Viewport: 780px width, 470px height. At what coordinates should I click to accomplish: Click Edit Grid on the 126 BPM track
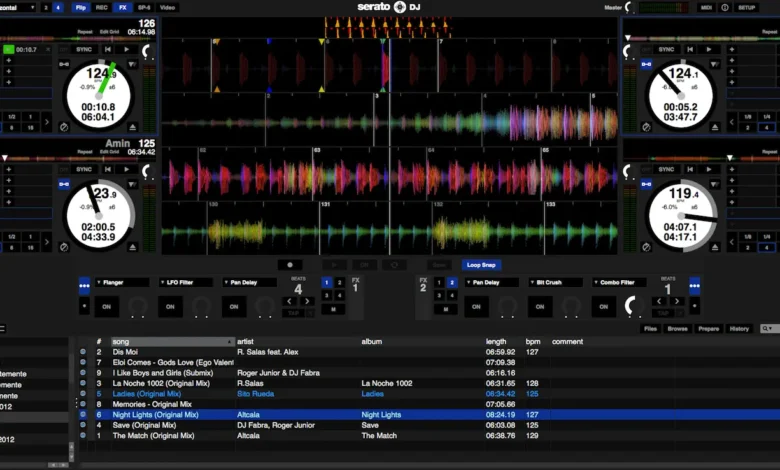tap(109, 32)
